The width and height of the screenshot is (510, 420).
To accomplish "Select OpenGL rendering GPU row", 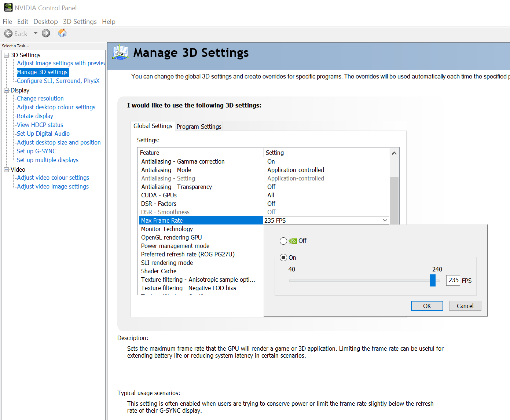I will [201, 237].
